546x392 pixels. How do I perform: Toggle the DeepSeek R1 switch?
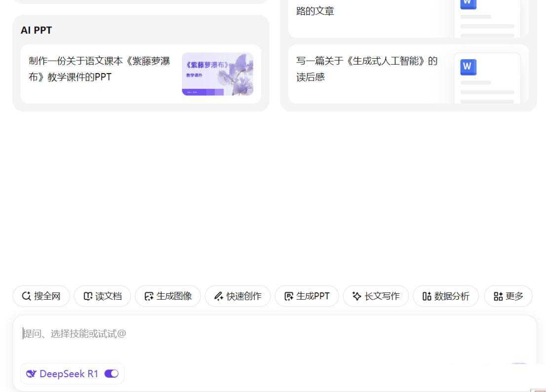[112, 374]
